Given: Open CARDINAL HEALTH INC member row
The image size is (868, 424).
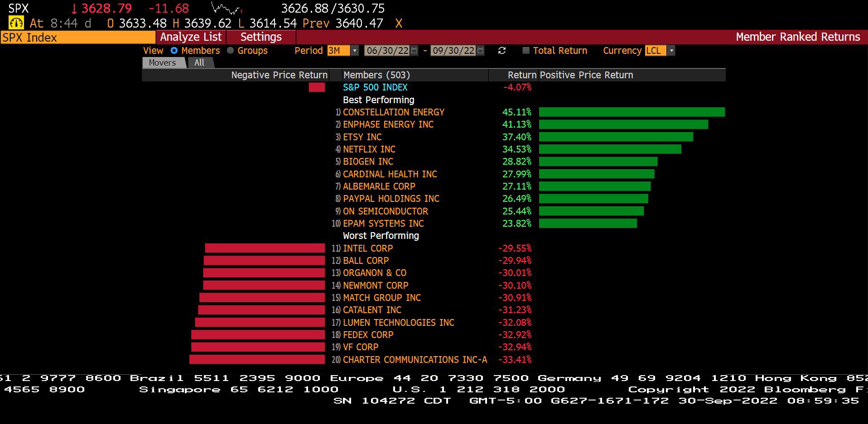Looking at the screenshot, I should click(x=390, y=174).
